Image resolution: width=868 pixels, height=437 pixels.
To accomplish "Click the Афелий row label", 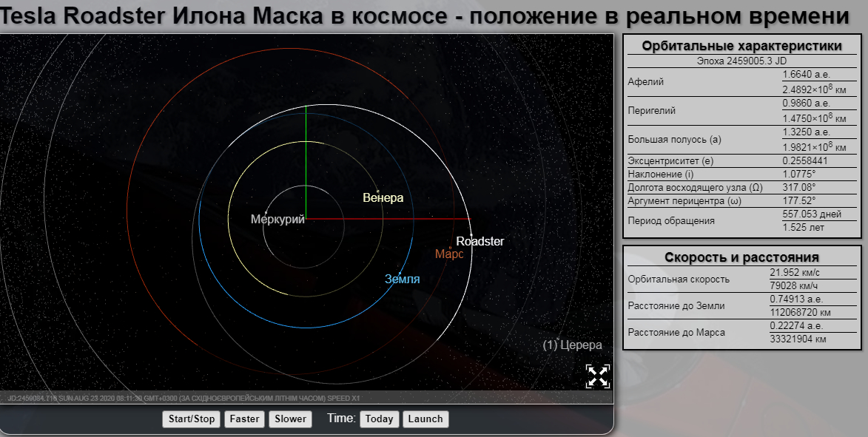I will (x=645, y=82).
